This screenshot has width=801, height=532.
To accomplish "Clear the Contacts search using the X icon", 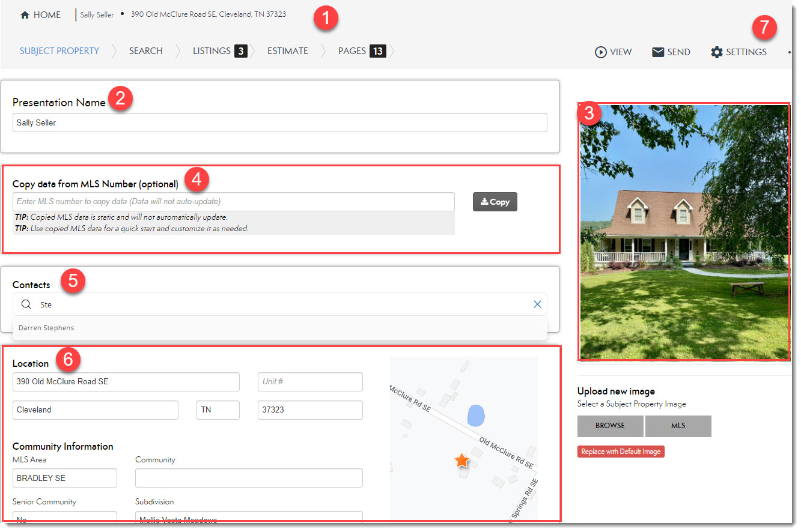I will tap(537, 304).
